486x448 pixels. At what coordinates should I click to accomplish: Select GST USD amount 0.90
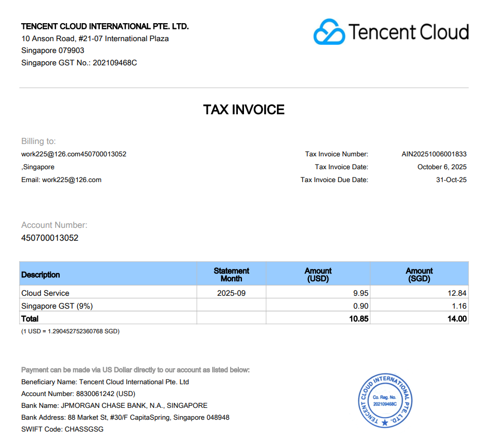click(x=361, y=306)
